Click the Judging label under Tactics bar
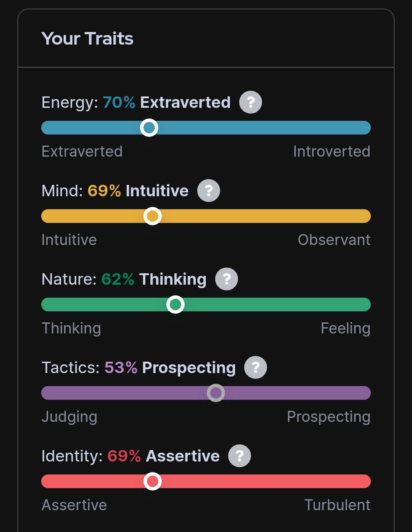 tap(69, 417)
